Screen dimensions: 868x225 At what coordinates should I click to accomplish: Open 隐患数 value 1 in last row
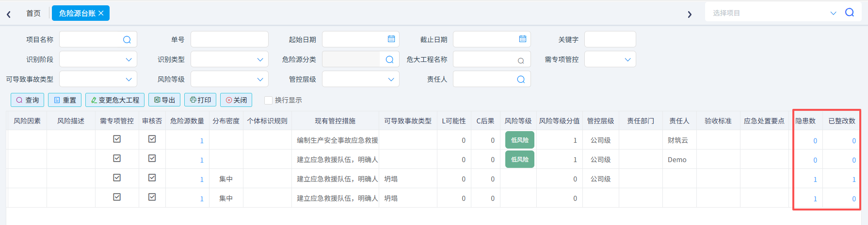coord(815,199)
